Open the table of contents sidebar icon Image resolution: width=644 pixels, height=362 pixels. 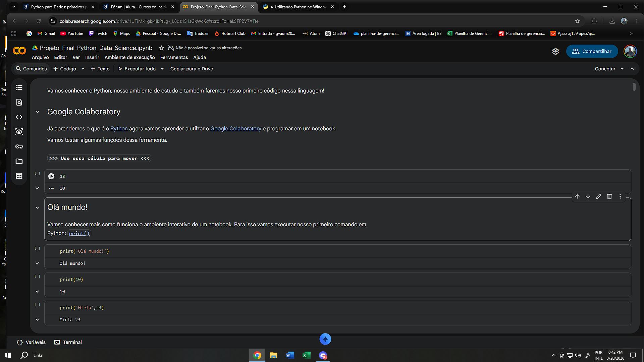(19, 87)
